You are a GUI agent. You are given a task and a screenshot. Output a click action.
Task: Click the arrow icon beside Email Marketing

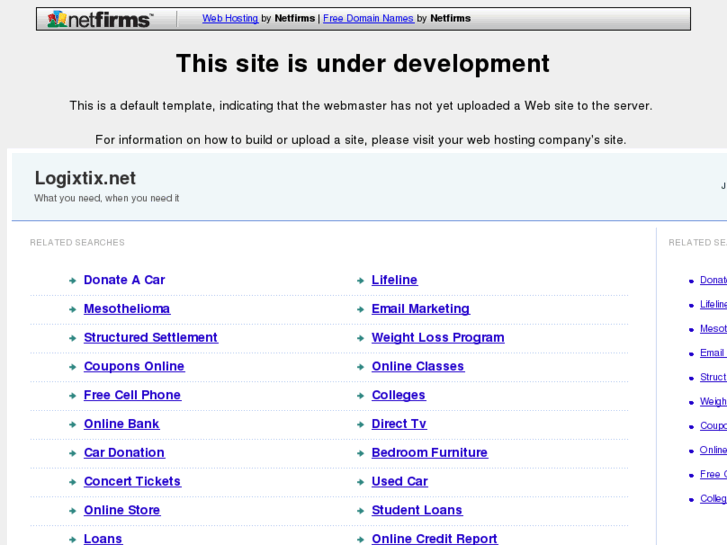point(360,309)
